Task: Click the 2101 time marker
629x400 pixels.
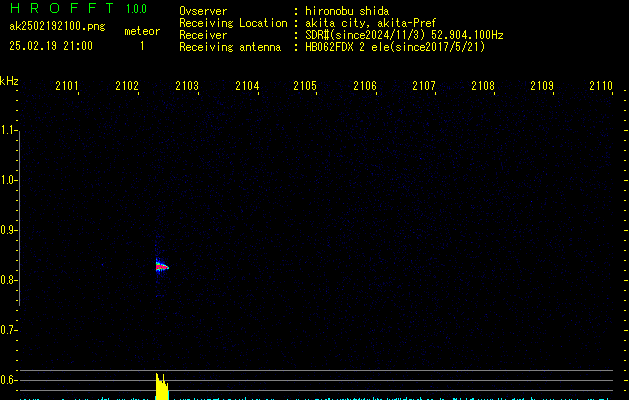Action: (x=68, y=87)
